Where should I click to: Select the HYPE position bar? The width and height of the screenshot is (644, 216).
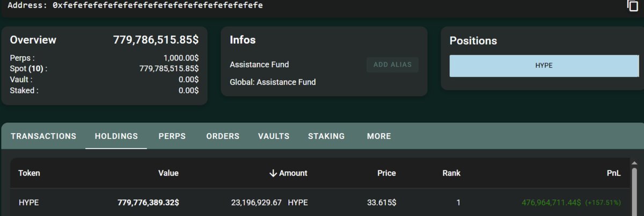tap(544, 65)
